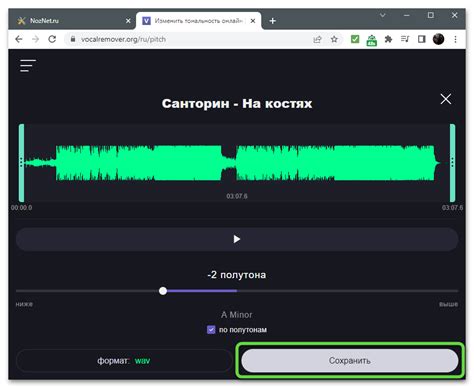This screenshot has width=474, height=388.
Task: Click the 03:07.6 end time label at right
Action: point(452,208)
